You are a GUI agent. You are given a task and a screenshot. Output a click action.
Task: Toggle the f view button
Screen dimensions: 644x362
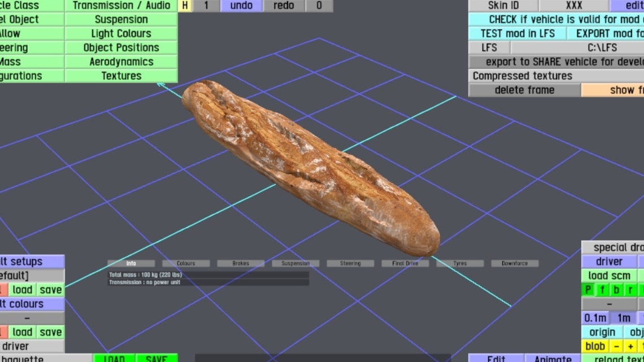tap(602, 290)
